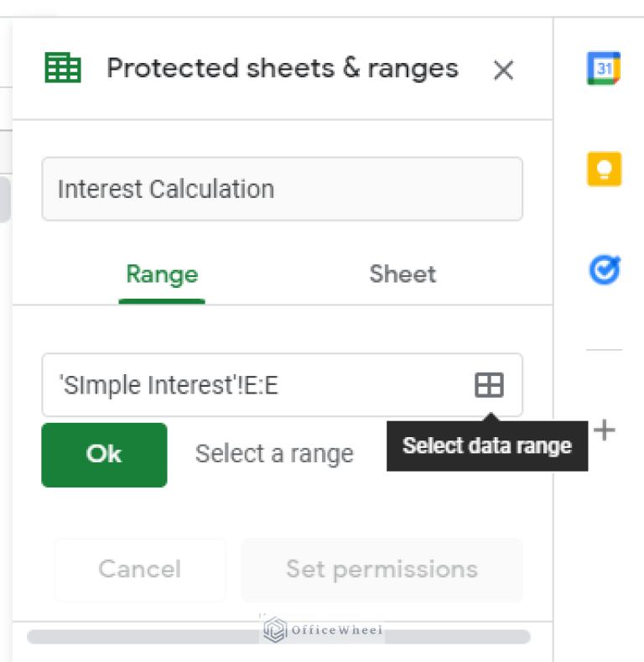The image size is (644, 662).
Task: Open the Google Tasks checkmark icon
Action: 605,270
